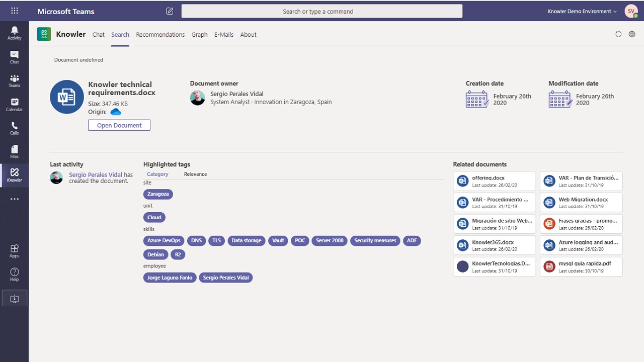The height and width of the screenshot is (362, 644).
Task: Click the POC skill tag
Action: (300, 241)
